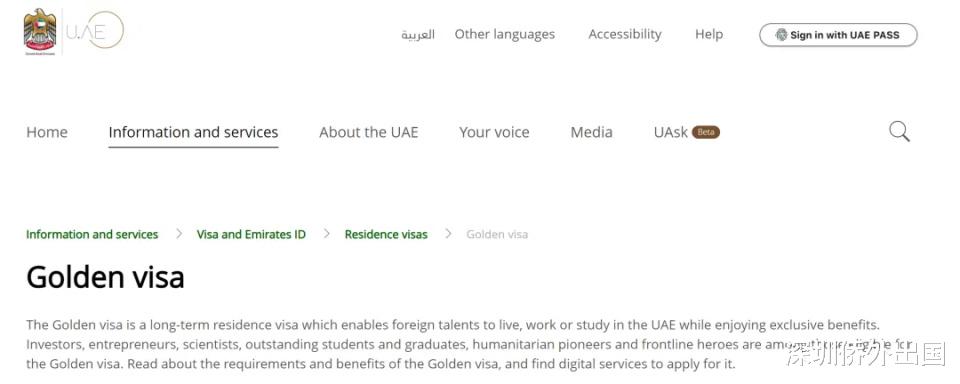The height and width of the screenshot is (384, 960).
Task: Select Your voice menu item
Action: [x=494, y=132]
